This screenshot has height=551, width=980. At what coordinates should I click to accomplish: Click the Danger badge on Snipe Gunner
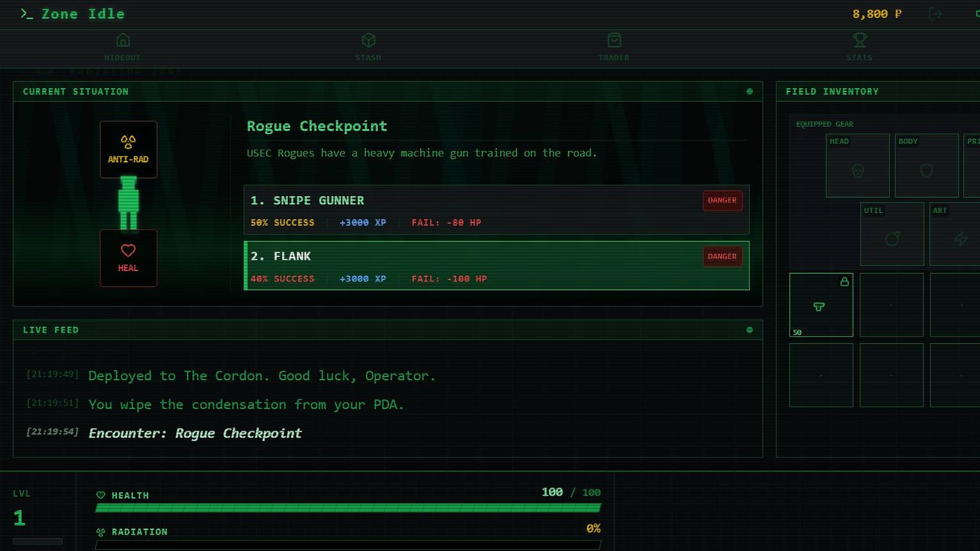[722, 201]
